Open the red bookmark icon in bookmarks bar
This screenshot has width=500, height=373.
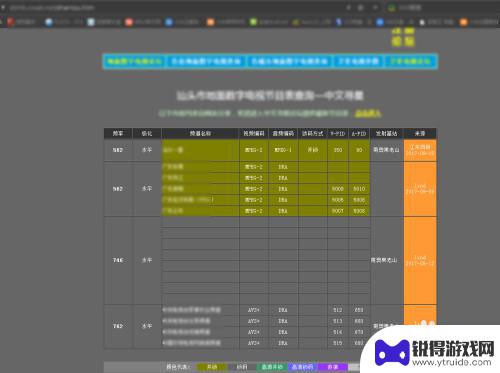pyautogui.click(x=10, y=22)
